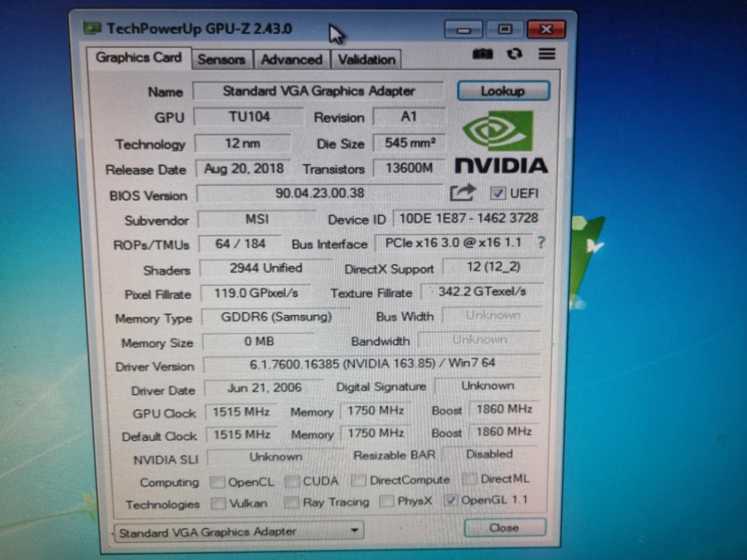Toggle the DirectCompute checkbox

(359, 480)
